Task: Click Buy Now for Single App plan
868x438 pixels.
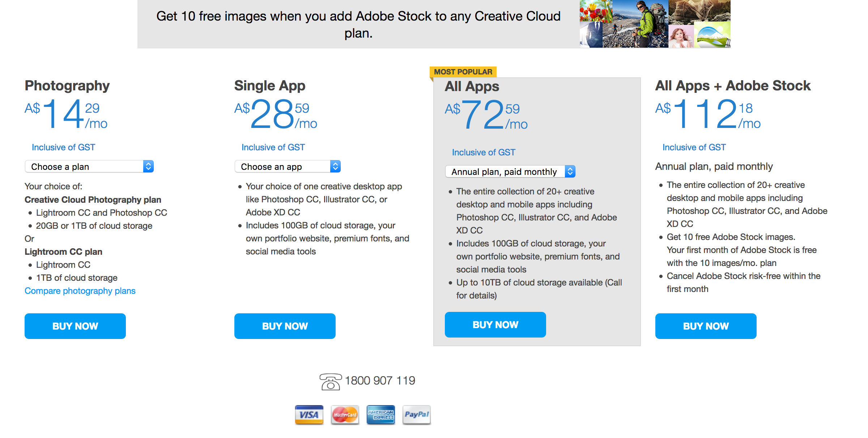Action: pyautogui.click(x=286, y=324)
